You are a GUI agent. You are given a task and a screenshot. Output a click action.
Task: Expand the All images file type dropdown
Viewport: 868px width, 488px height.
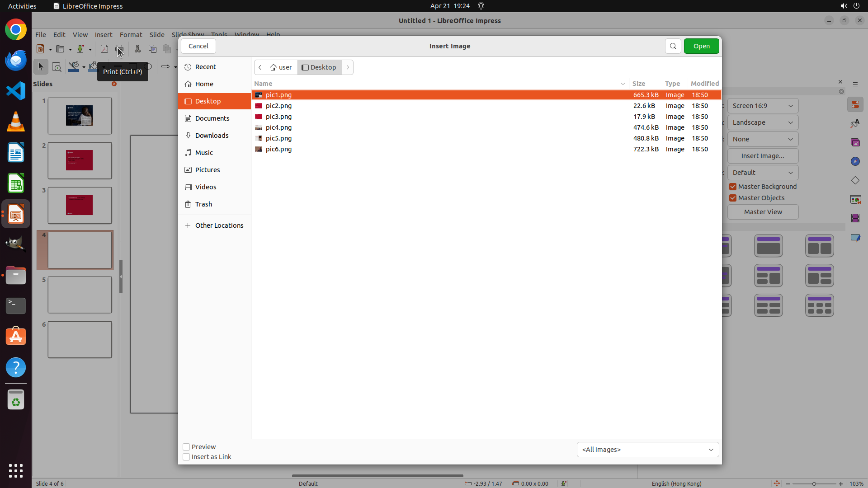[647, 450]
